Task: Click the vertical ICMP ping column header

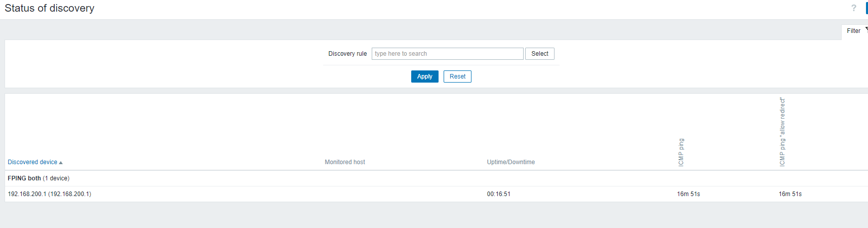Action: (x=681, y=152)
